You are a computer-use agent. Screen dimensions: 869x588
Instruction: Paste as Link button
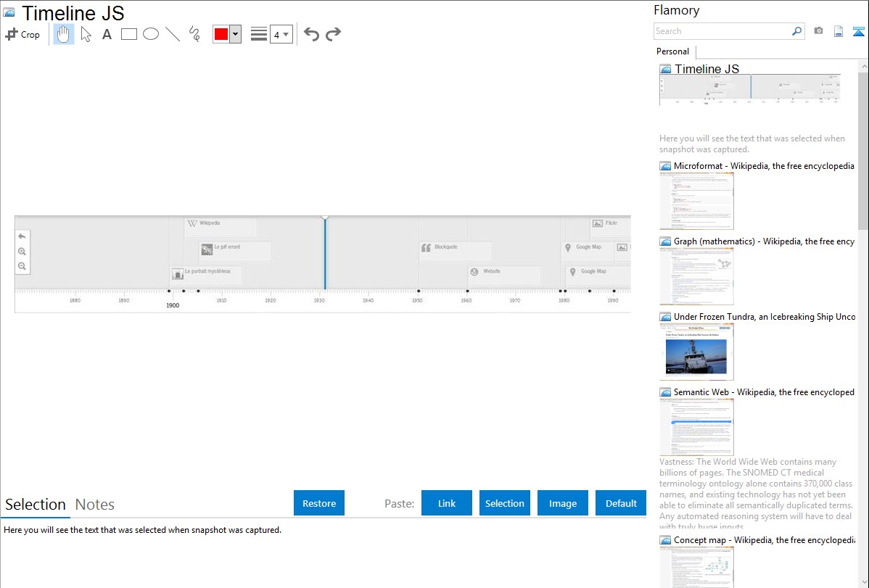[x=447, y=502]
